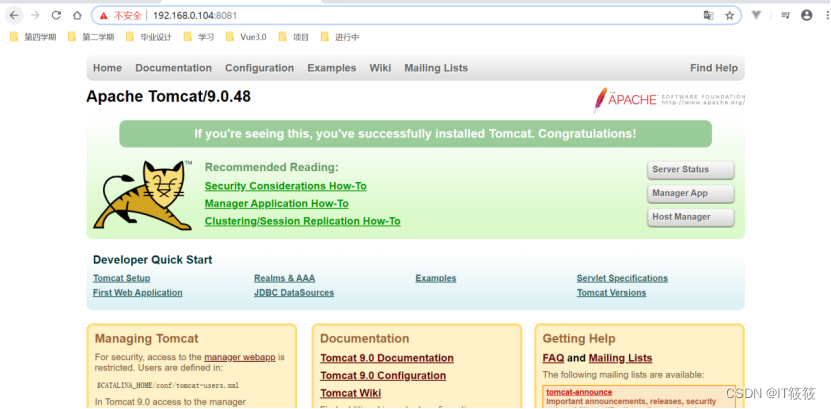Viewport: 831px width, 409px height.
Task: Open the top navigation Examples item
Action: click(x=332, y=68)
